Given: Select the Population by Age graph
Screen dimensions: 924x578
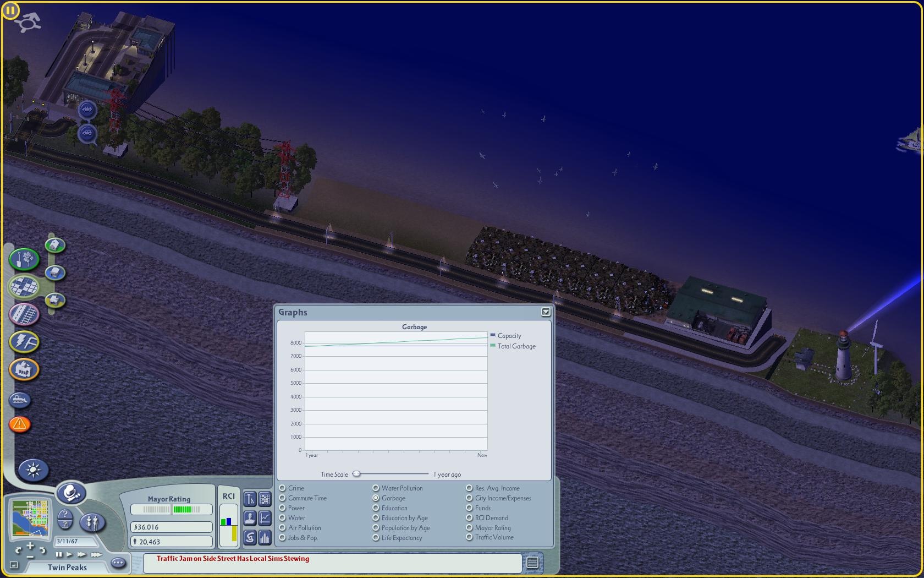Looking at the screenshot, I should coord(376,528).
